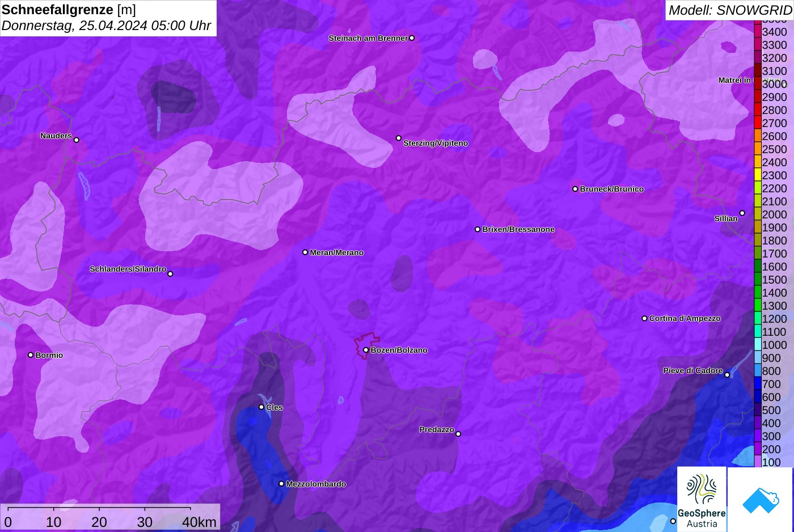Click the legend value '100'
Viewport: 794px width, 532px height.
[771, 462]
